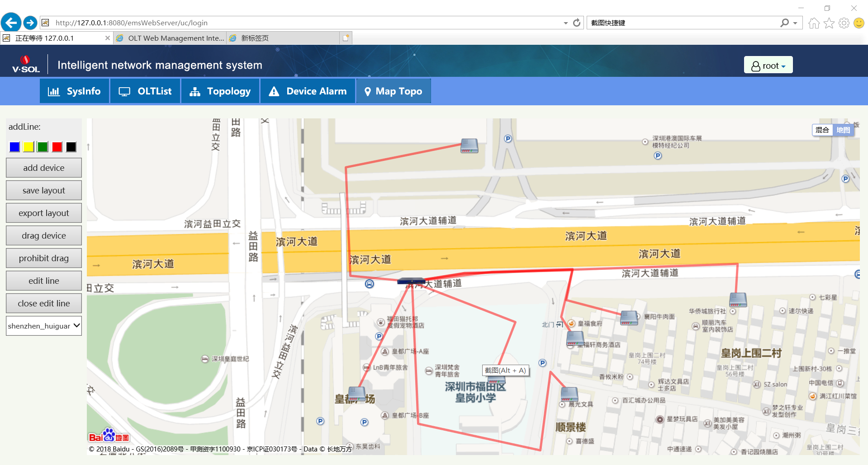This screenshot has height=465, width=868.
Task: Pick the red line color swatch
Action: tap(57, 147)
